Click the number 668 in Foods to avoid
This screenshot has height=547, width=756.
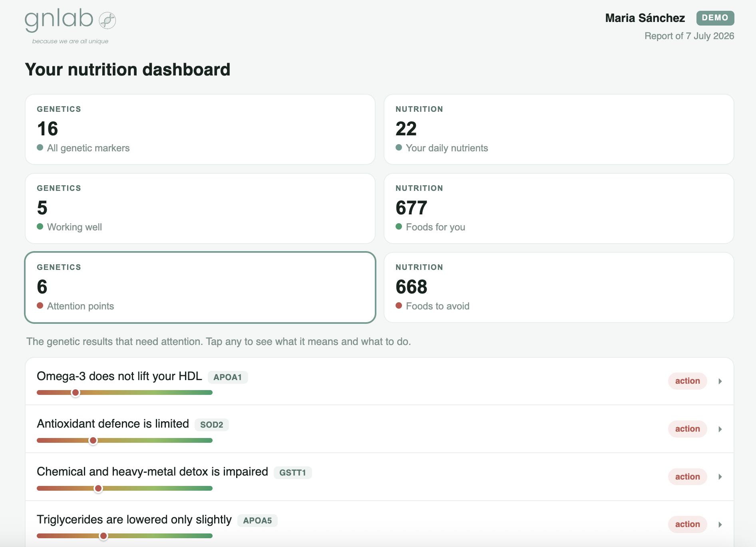point(412,287)
